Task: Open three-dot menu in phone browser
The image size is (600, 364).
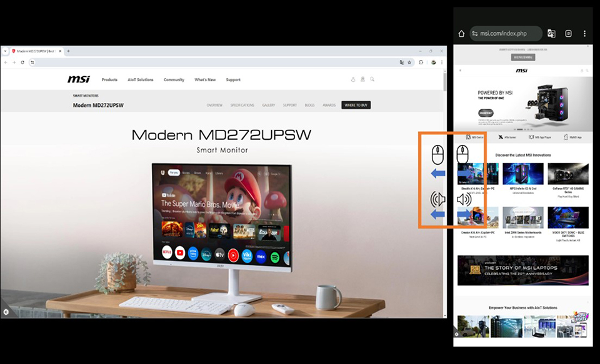Action: (585, 34)
